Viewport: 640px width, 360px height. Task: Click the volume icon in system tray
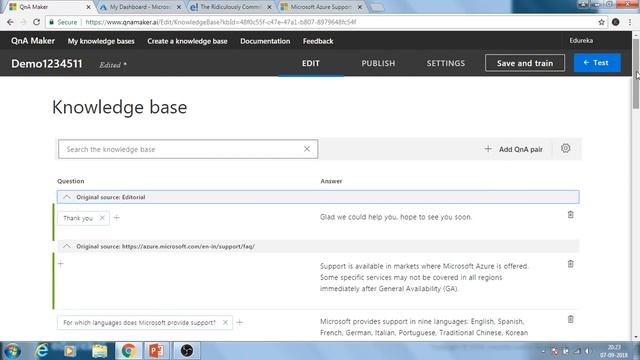[588, 351]
